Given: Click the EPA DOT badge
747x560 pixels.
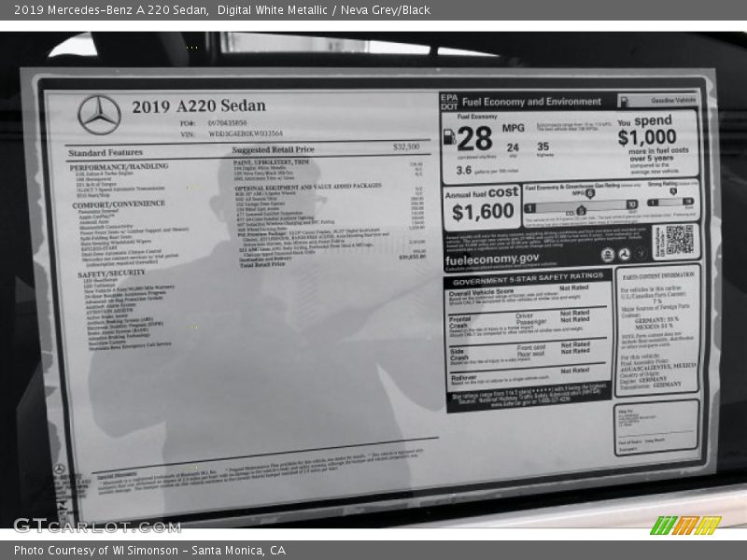Looking at the screenshot, I should (x=449, y=102).
